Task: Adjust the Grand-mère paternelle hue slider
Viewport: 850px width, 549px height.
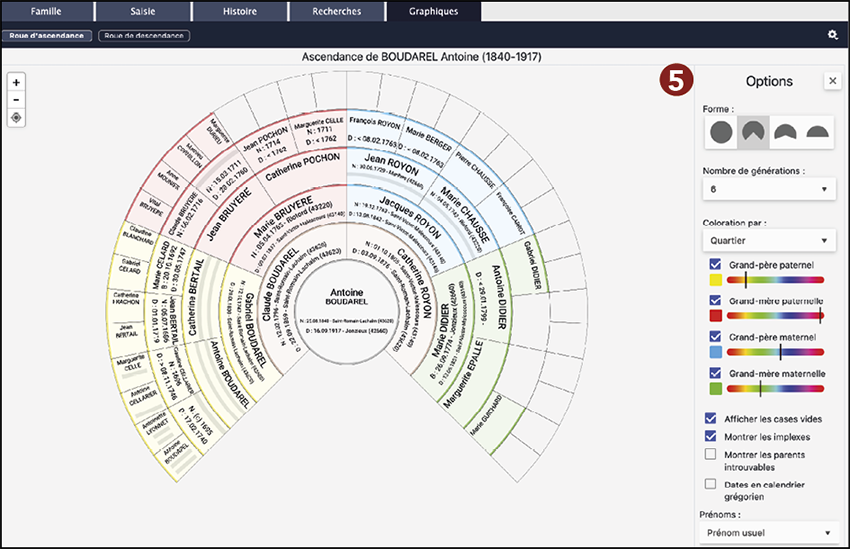Action: [x=775, y=315]
